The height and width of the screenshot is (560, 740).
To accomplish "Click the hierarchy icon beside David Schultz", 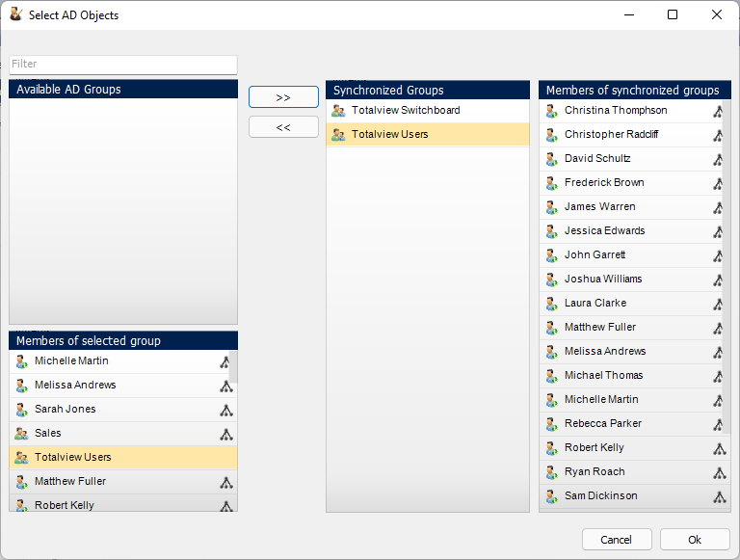I will click(718, 160).
